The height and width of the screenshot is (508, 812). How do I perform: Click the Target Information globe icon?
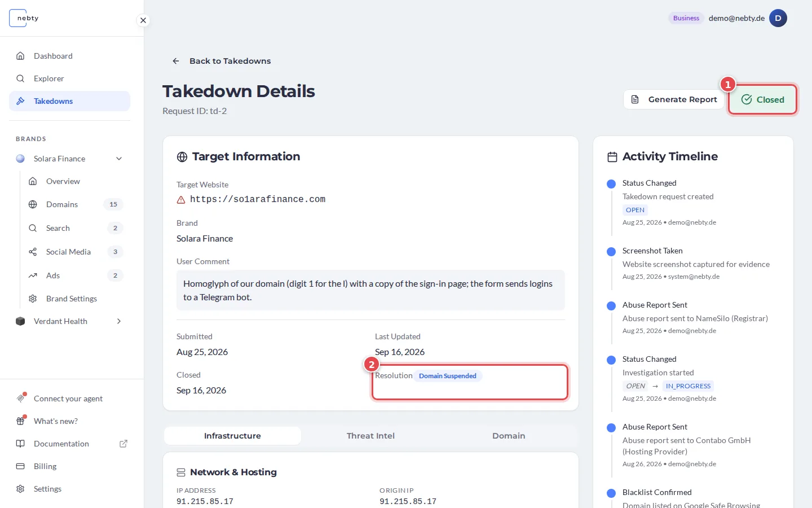click(182, 157)
